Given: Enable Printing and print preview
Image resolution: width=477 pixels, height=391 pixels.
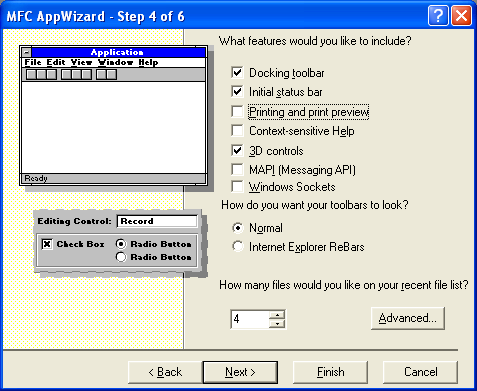Looking at the screenshot, I should coord(237,112).
